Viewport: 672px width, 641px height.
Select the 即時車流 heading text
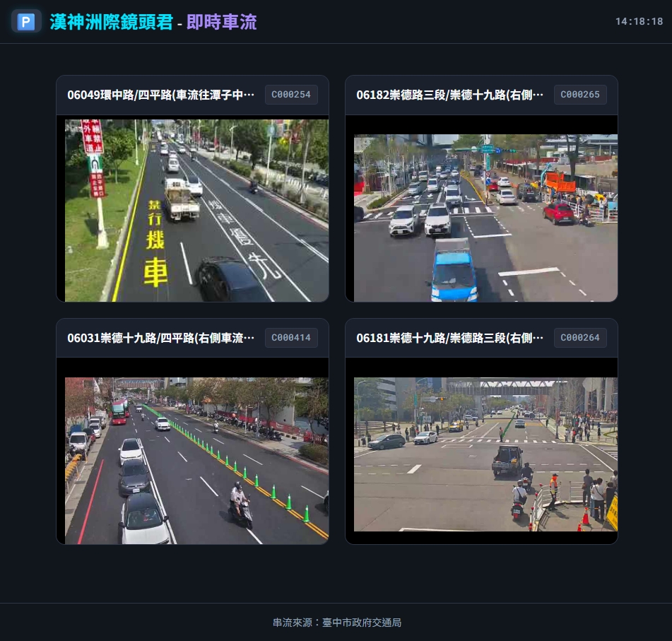221,22
